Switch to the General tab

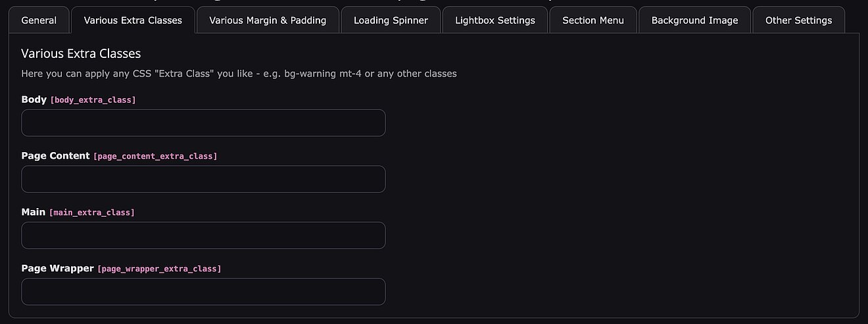tap(39, 20)
